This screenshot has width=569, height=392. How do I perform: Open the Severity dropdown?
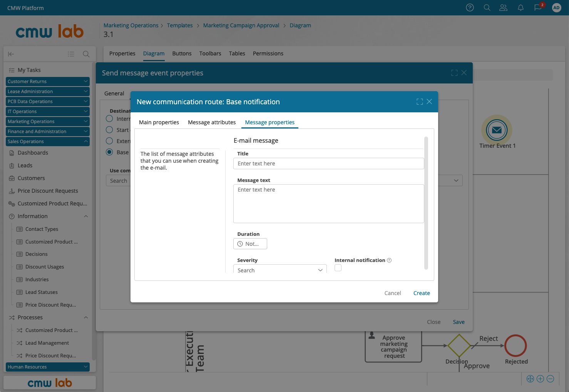[280, 269]
